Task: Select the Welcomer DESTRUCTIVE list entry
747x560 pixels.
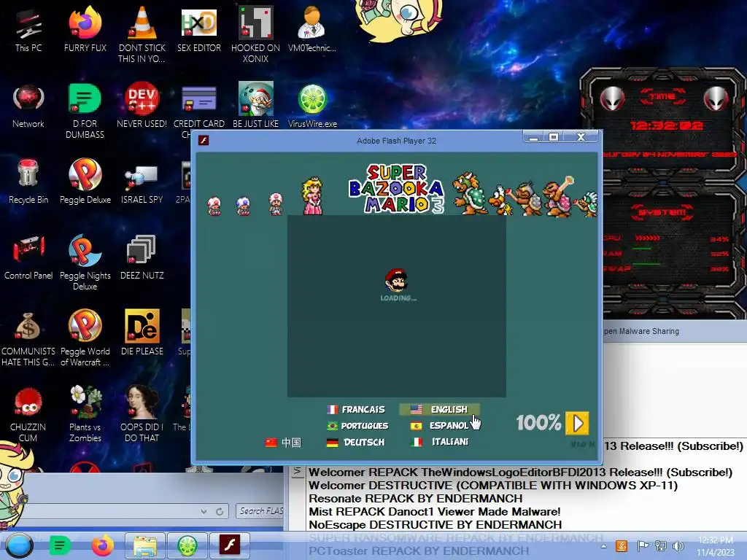Action: [x=493, y=485]
